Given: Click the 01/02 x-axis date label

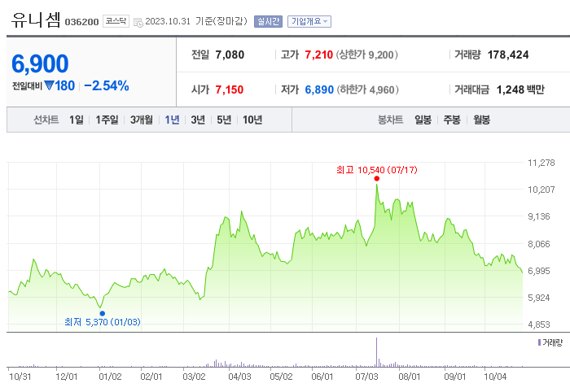Looking at the screenshot, I should coord(110,377).
